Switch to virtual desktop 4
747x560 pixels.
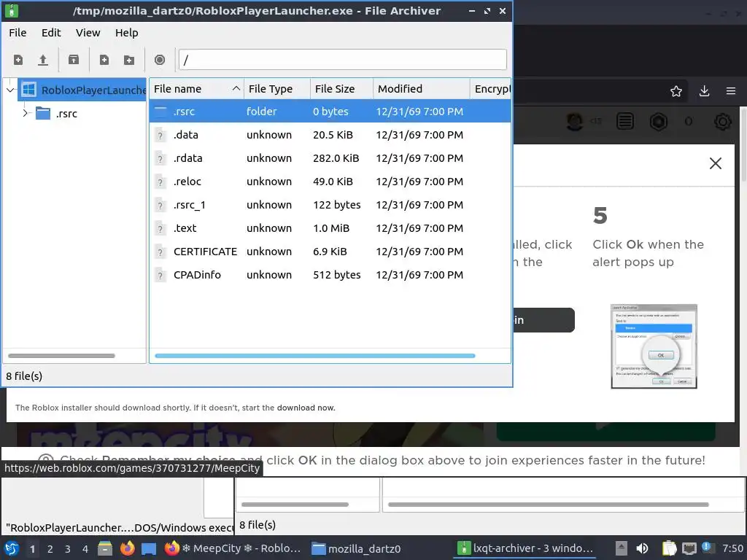coord(85,549)
